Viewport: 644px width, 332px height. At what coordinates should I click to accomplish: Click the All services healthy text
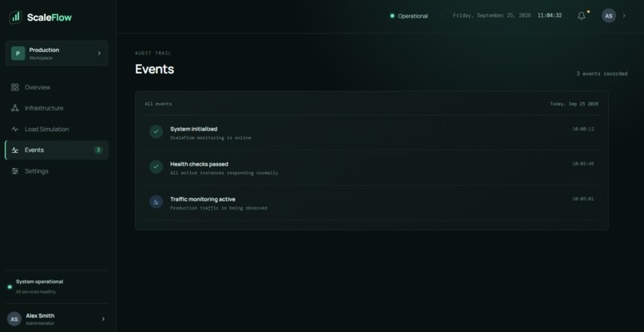click(36, 292)
